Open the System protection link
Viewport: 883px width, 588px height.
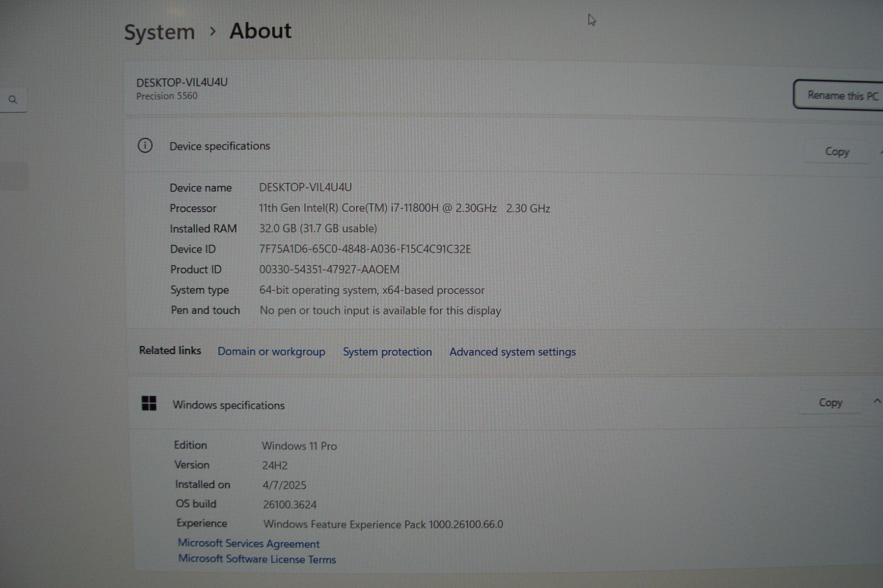pyautogui.click(x=387, y=352)
